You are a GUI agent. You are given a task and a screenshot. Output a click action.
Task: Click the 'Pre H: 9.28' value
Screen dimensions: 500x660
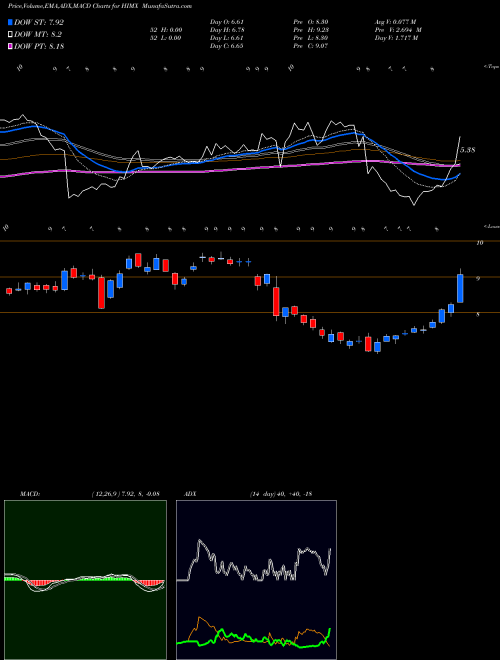coord(311,30)
